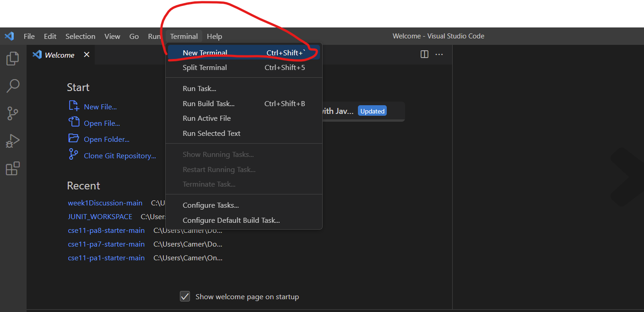Open the File menu
Image resolution: width=644 pixels, height=312 pixels.
point(29,36)
